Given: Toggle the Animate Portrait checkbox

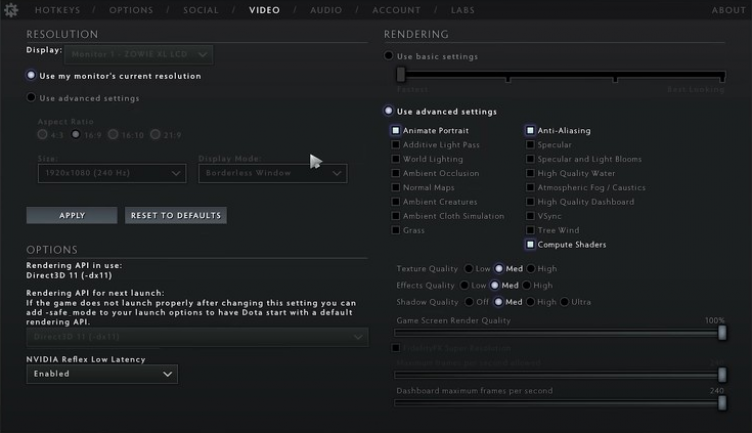Looking at the screenshot, I should pos(396,131).
